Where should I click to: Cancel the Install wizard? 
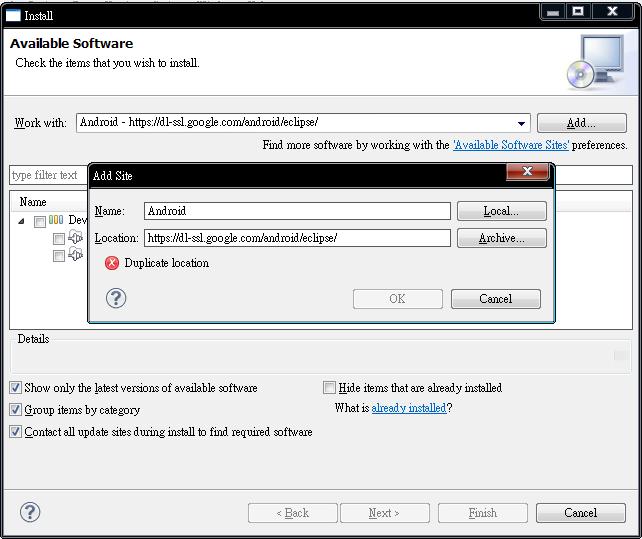point(581,513)
